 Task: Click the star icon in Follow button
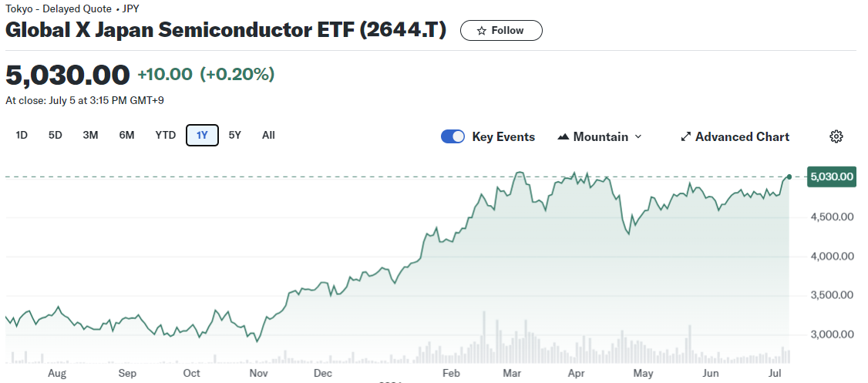(x=482, y=31)
